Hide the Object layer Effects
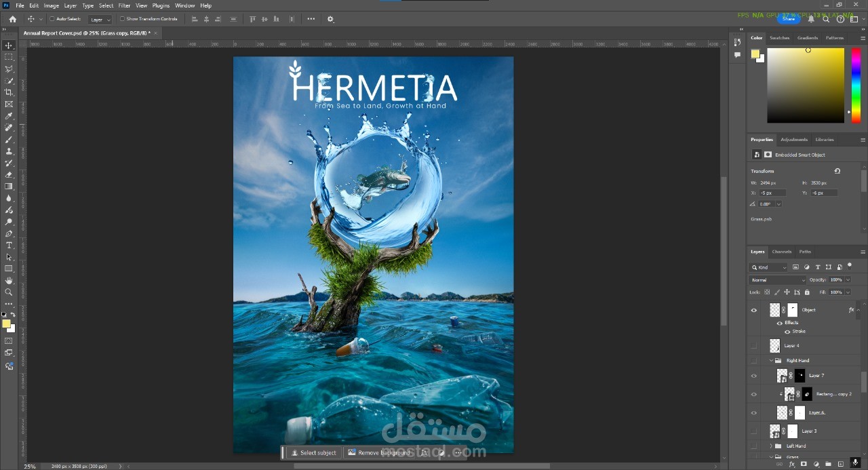This screenshot has width=868, height=470. pyautogui.click(x=779, y=323)
